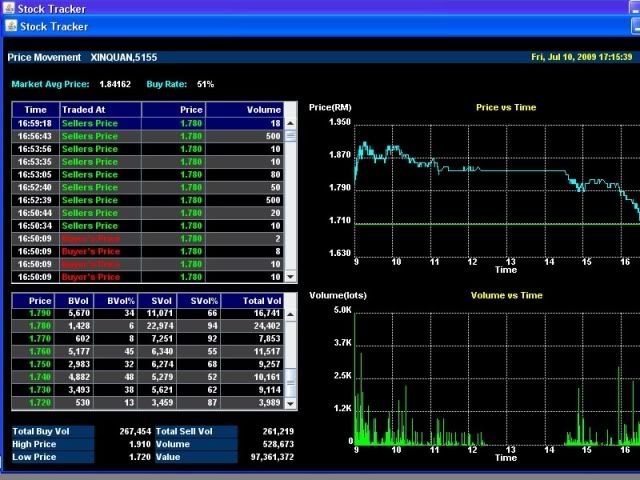This screenshot has height=480, width=640.
Task: Click the trades table scrollbar thumb
Action: 291,135
